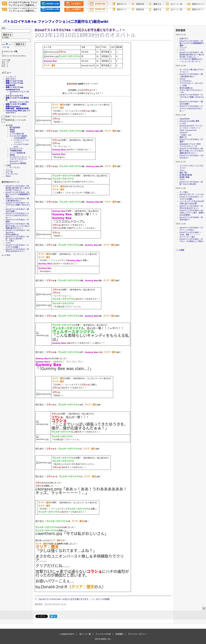This screenshot has height=644, width=206.
Task: Open 雑談室 board link
Action: coord(12,129)
